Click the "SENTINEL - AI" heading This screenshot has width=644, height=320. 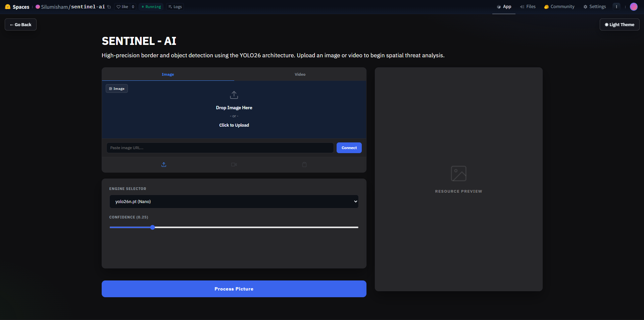click(x=139, y=41)
